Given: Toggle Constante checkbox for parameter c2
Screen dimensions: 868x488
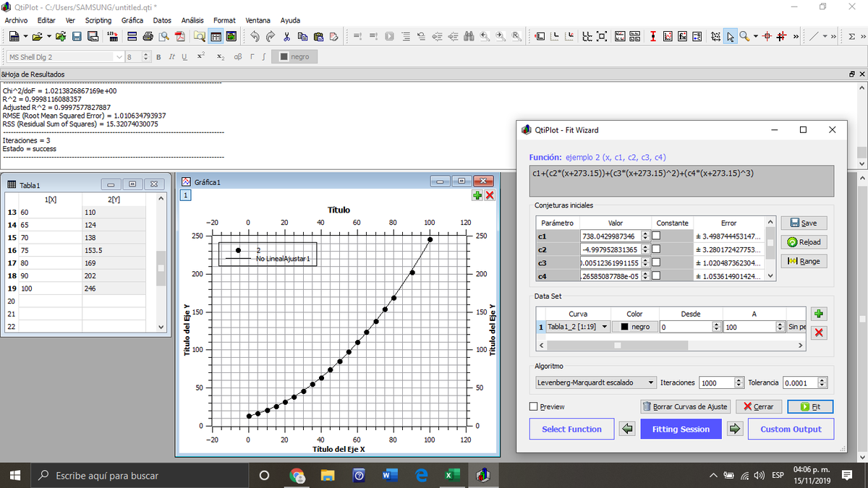Looking at the screenshot, I should [656, 249].
